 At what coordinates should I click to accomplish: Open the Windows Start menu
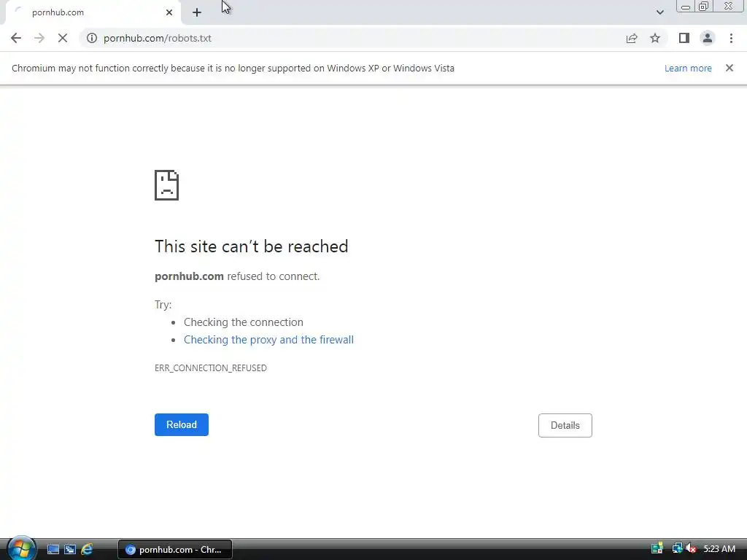pyautogui.click(x=20, y=549)
